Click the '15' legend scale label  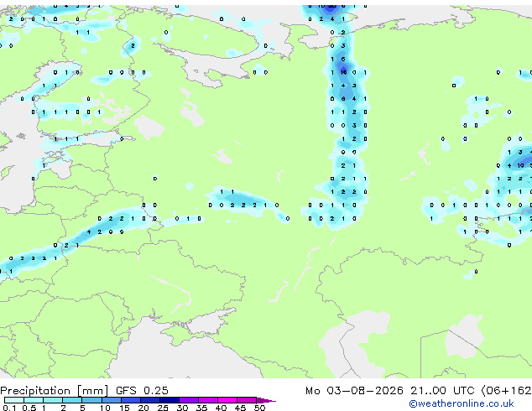[124, 408]
